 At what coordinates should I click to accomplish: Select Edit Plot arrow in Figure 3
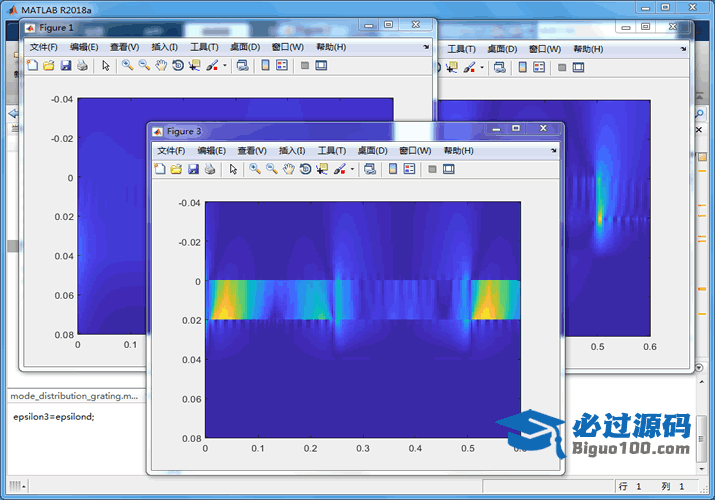pyautogui.click(x=233, y=169)
